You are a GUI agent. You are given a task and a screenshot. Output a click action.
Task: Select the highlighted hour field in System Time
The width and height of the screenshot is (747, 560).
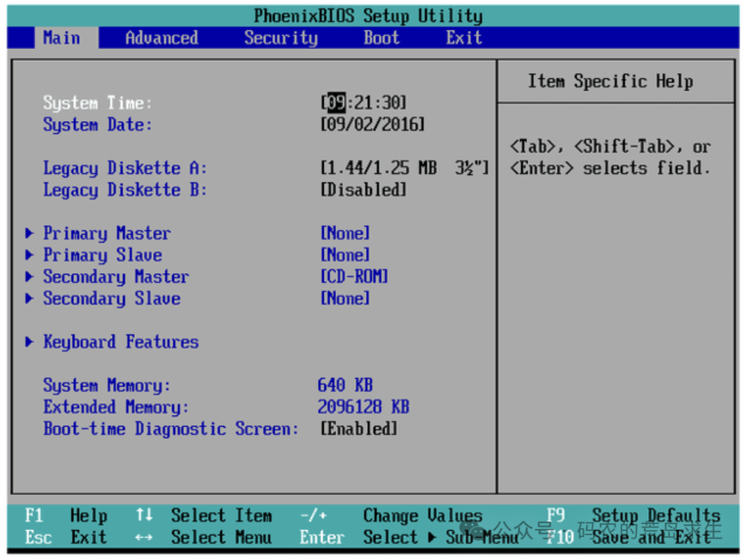click(x=337, y=102)
